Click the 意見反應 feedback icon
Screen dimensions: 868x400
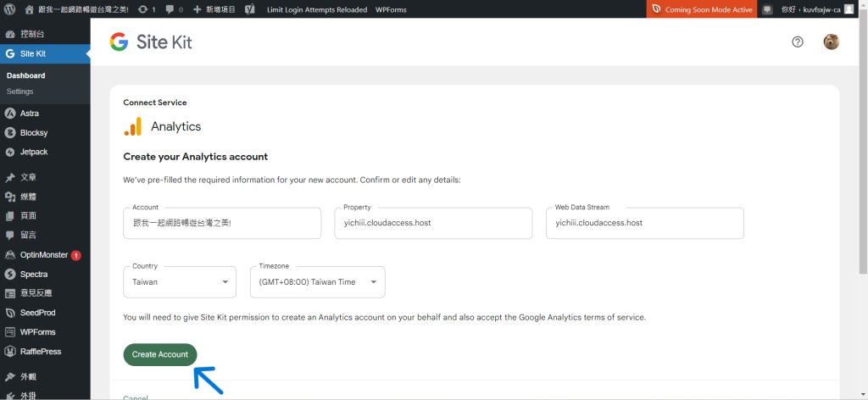click(9, 293)
